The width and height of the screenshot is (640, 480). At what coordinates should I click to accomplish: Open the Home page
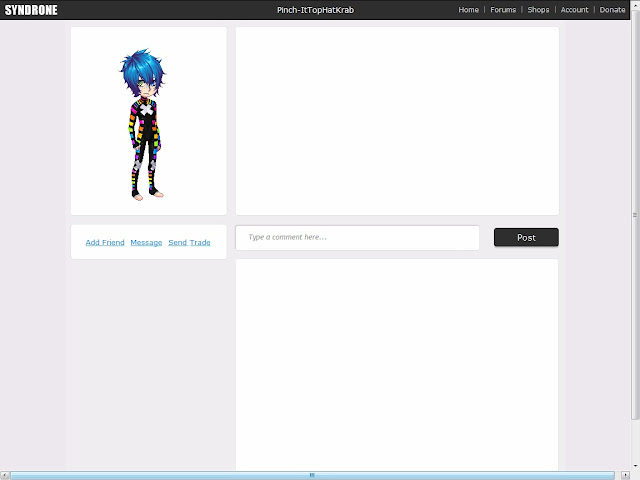tap(468, 10)
